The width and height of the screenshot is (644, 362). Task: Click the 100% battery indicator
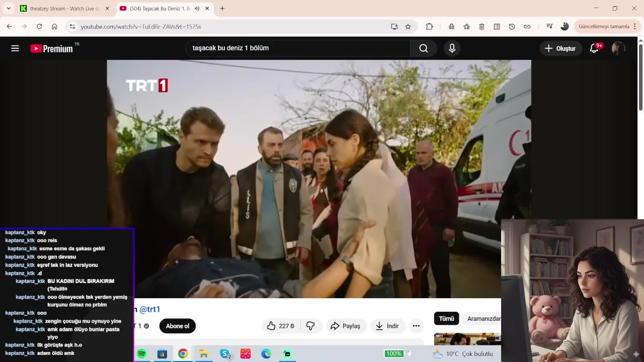pos(393,354)
